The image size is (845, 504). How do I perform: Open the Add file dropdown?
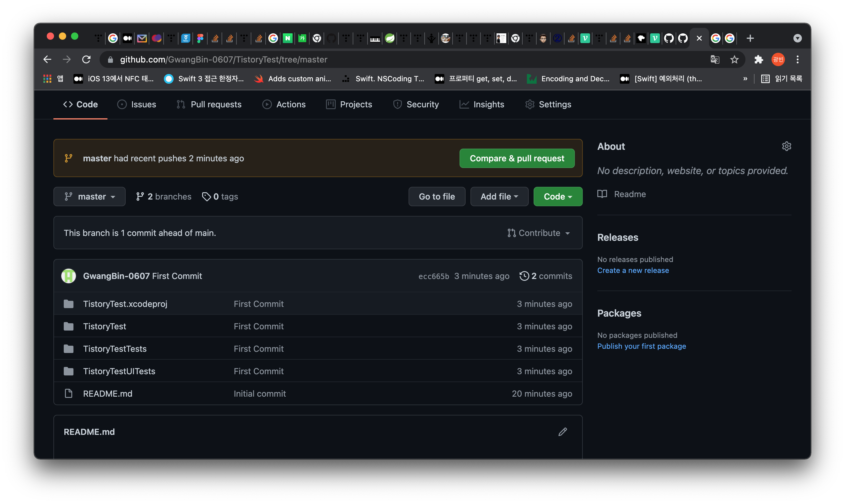tap(499, 197)
